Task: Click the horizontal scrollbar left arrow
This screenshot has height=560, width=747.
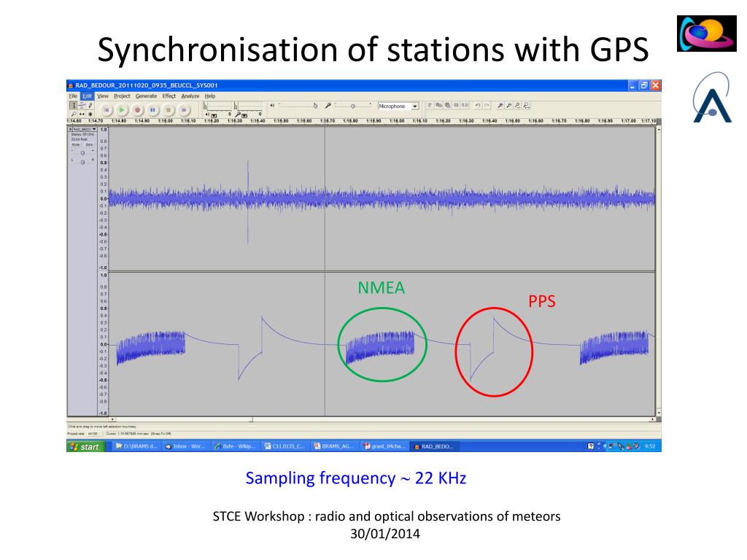Action: pyautogui.click(x=112, y=419)
